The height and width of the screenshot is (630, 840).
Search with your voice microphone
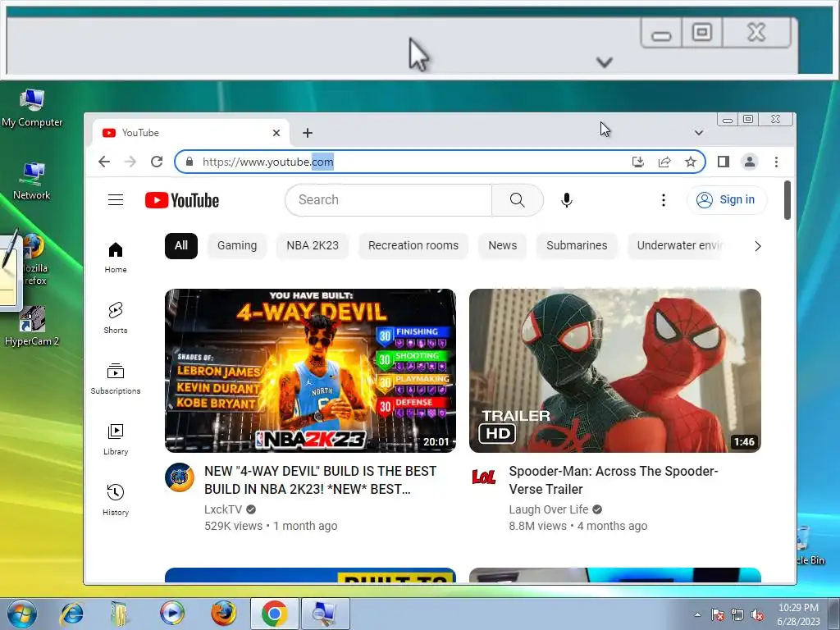pos(567,200)
